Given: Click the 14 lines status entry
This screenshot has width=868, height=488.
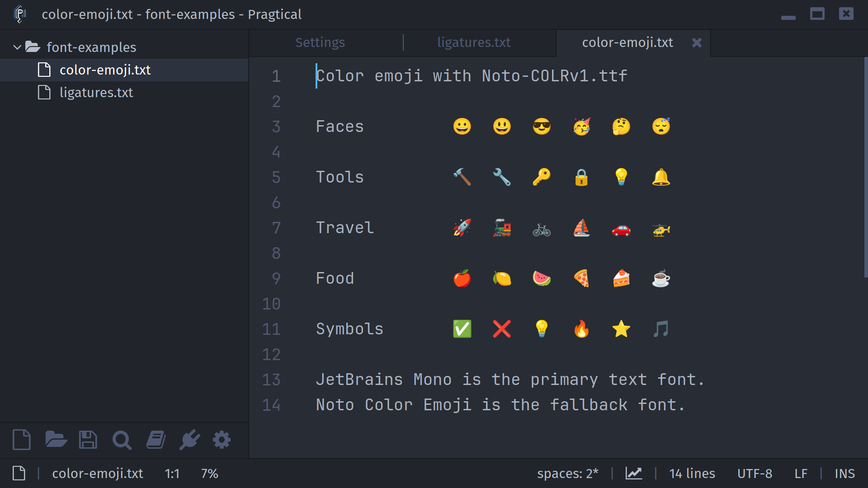Looking at the screenshot, I should pyautogui.click(x=692, y=473).
